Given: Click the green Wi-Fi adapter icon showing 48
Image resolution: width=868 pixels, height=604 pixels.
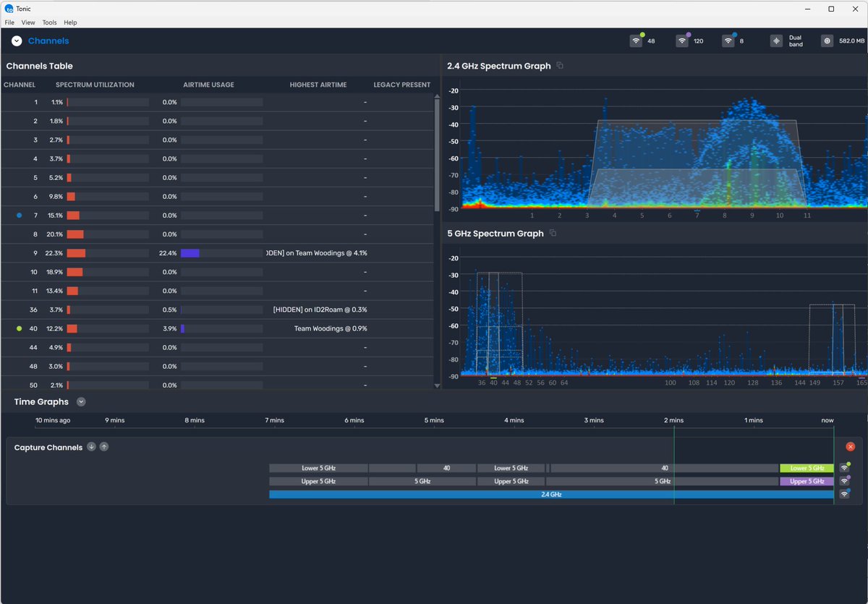Looking at the screenshot, I should 636,41.
